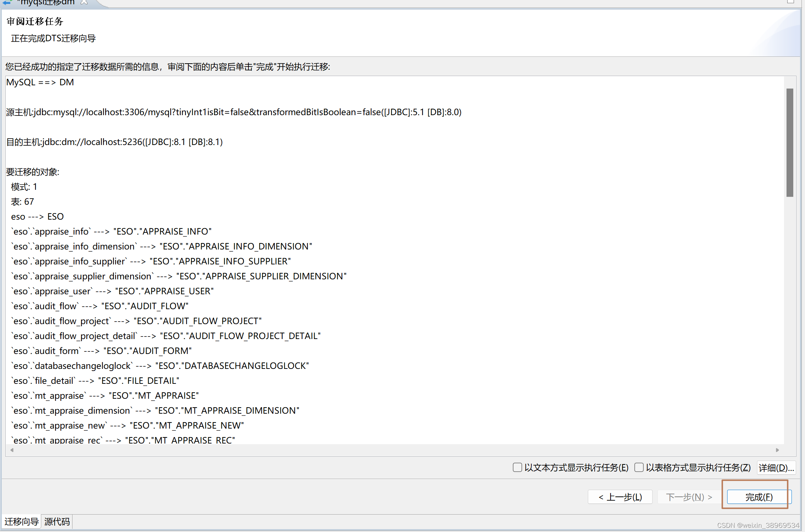
Task: Click the maximize editor icon at top right
Action: (790, 2)
